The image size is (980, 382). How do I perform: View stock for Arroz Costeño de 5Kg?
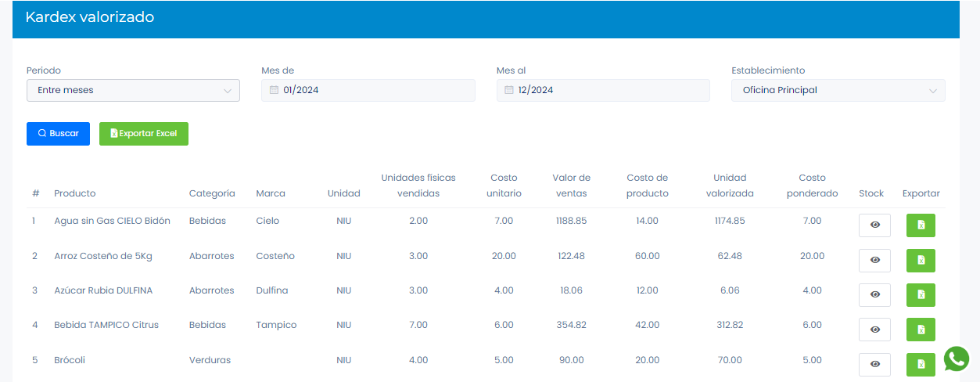tap(874, 260)
